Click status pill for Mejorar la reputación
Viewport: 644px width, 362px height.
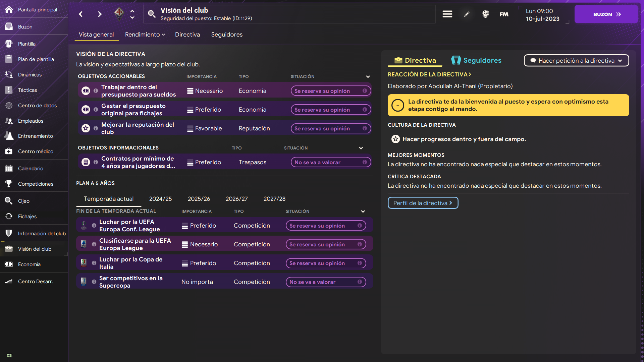[331, 128]
